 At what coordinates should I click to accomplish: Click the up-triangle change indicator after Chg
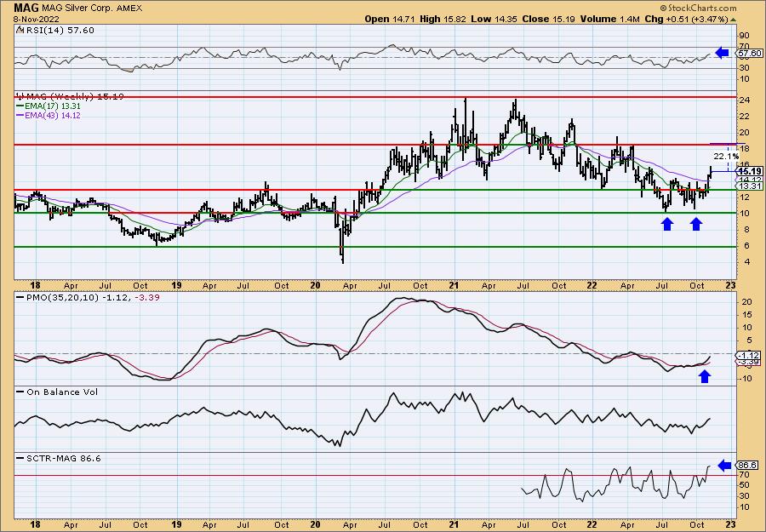pos(733,20)
